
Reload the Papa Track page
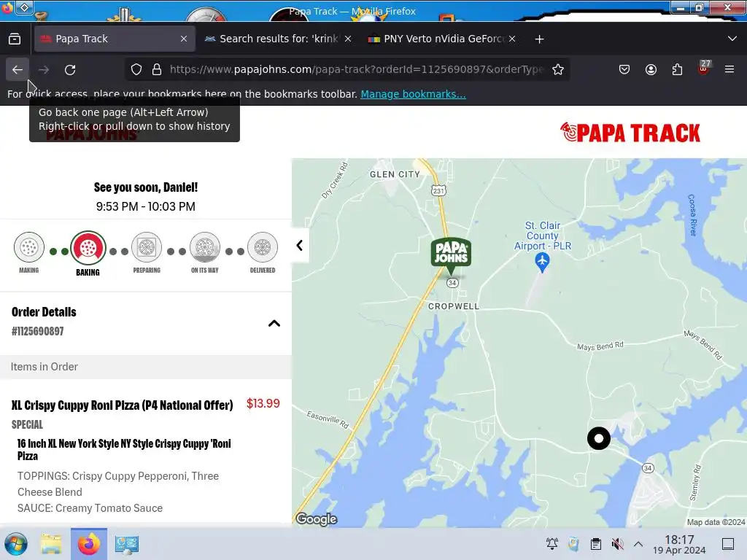(70, 69)
